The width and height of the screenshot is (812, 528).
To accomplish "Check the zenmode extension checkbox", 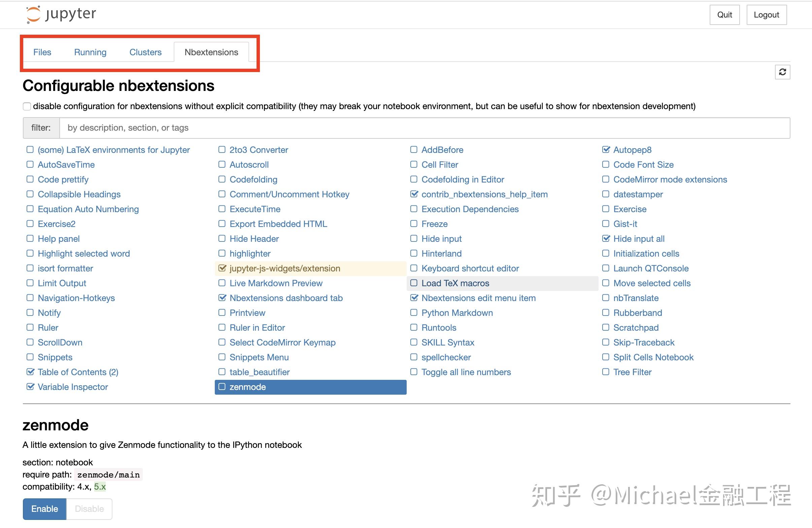I will pyautogui.click(x=222, y=386).
